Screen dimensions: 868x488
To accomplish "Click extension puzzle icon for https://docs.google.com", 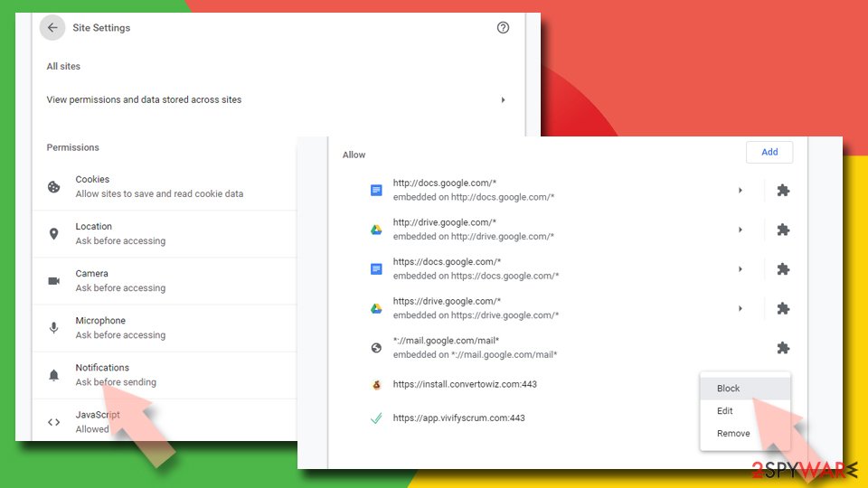I will click(x=783, y=269).
